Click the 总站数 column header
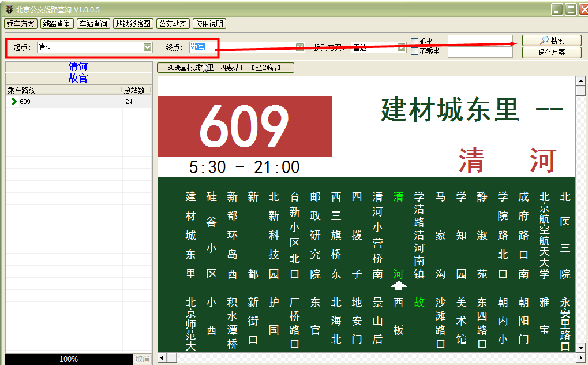Image resolution: width=588 pixels, height=365 pixels. (137, 90)
